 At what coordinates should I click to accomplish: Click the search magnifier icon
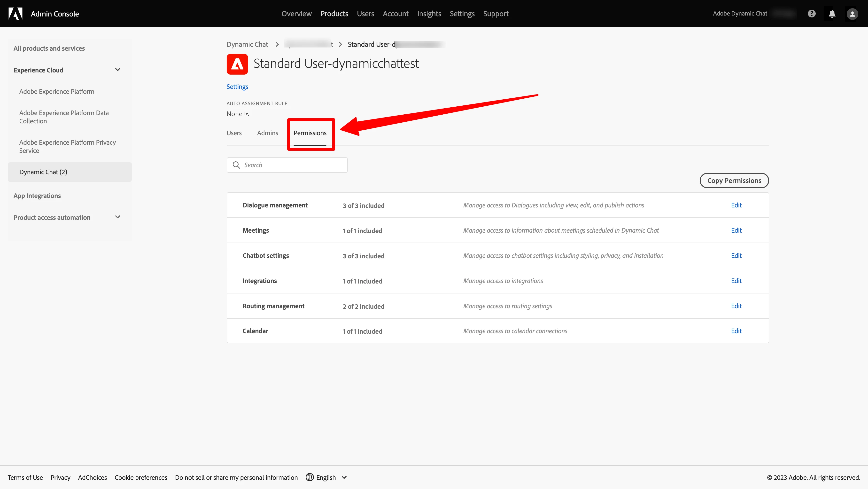(x=236, y=165)
